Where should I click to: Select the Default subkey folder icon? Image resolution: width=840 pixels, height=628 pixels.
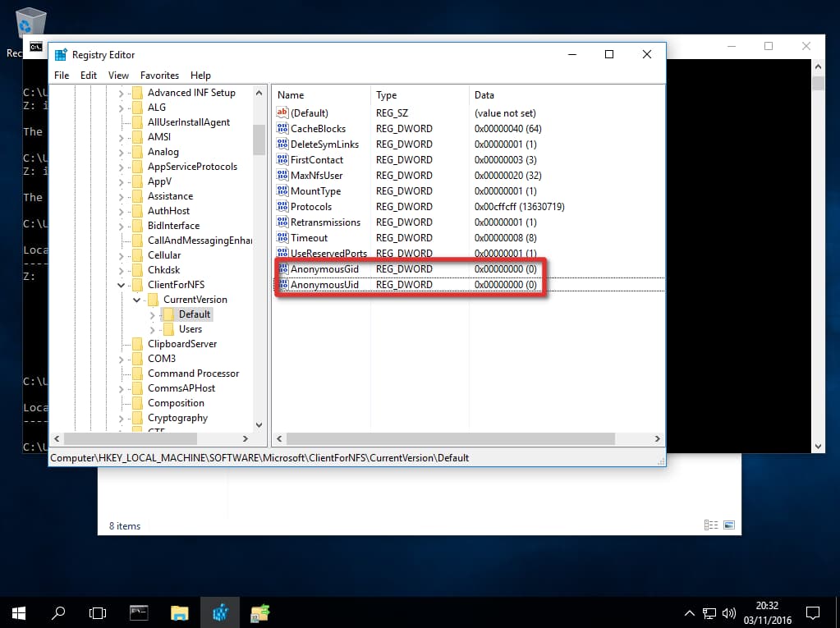pyautogui.click(x=169, y=314)
